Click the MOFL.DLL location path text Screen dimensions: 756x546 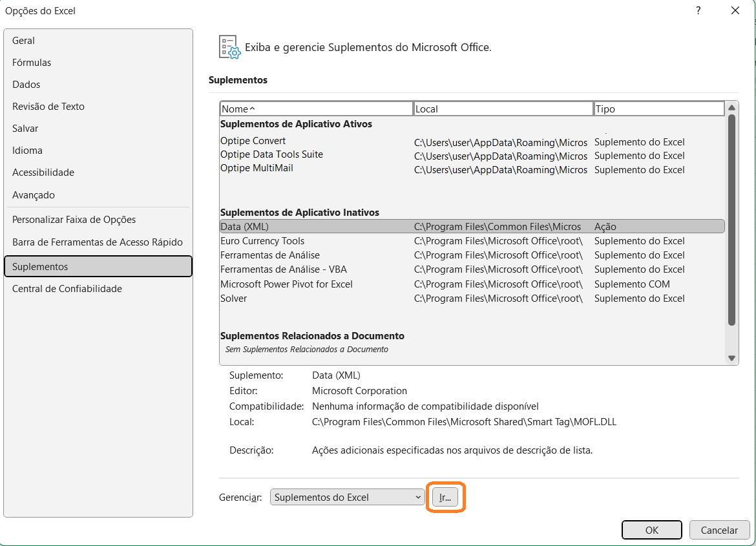click(x=464, y=421)
